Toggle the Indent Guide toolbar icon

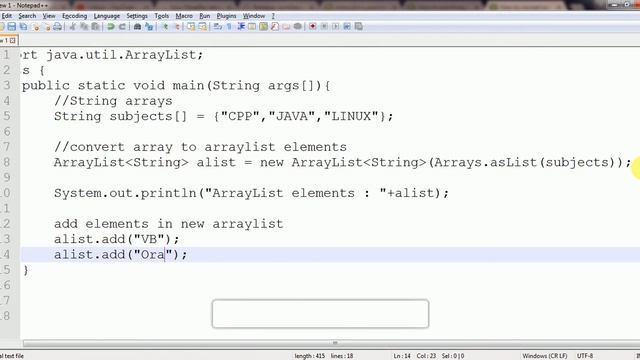(x=241, y=27)
